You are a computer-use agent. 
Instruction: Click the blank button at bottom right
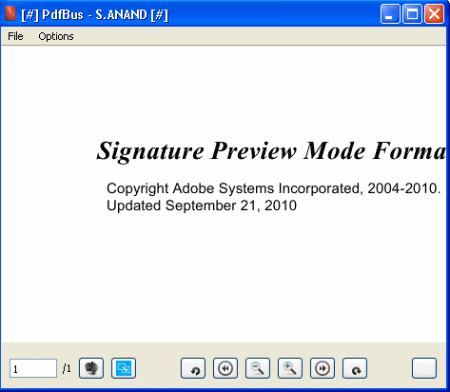(424, 368)
